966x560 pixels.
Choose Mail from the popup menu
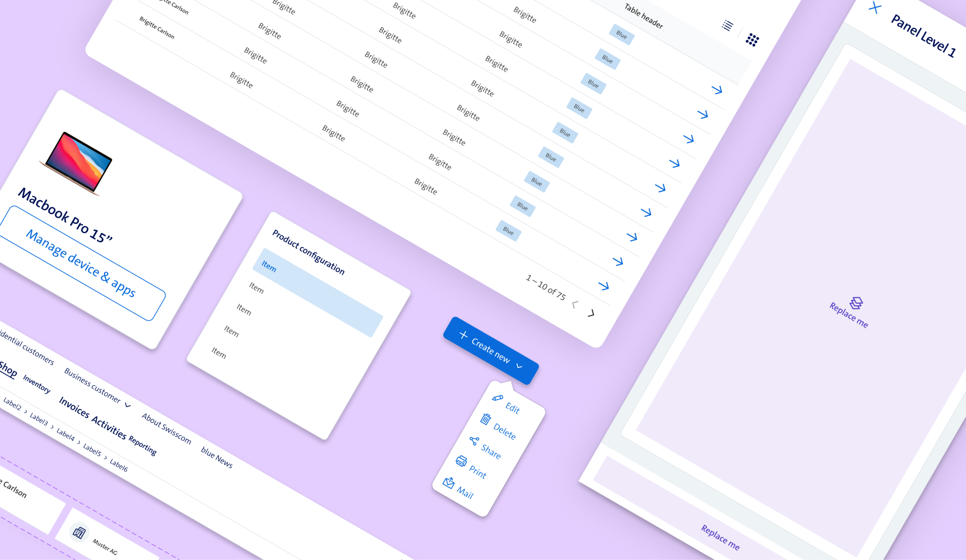tap(465, 493)
